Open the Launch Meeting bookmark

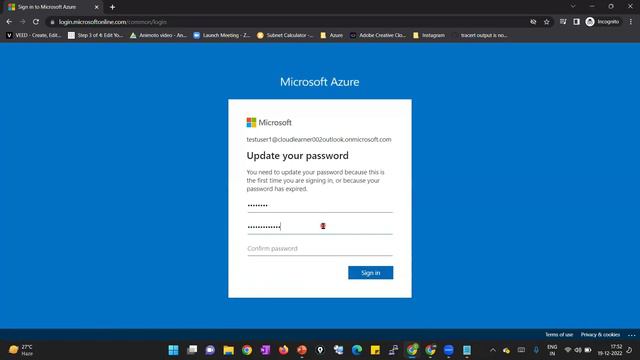pyautogui.click(x=222, y=36)
